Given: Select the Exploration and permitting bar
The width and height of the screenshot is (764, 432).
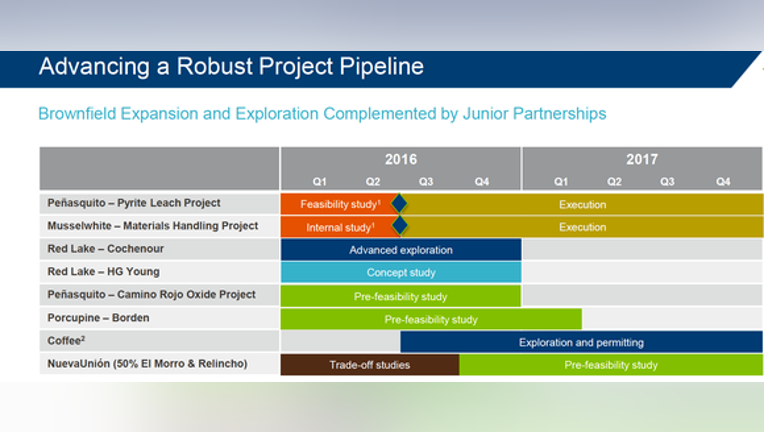Looking at the screenshot, I should click(581, 342).
